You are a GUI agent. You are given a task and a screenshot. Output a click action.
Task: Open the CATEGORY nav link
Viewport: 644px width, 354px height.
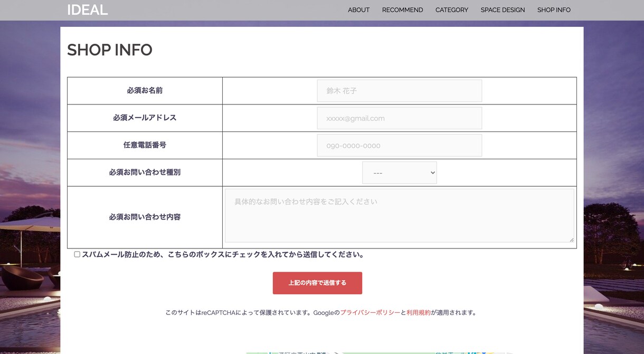451,10
